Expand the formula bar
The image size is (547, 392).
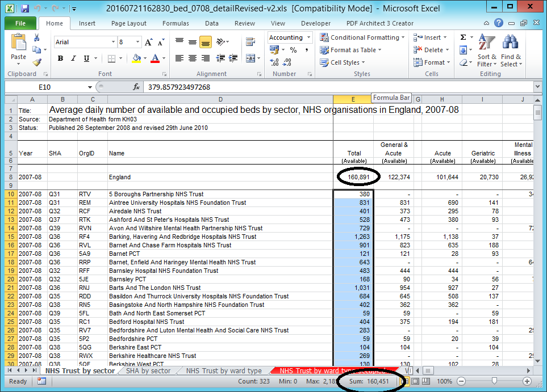point(537,86)
